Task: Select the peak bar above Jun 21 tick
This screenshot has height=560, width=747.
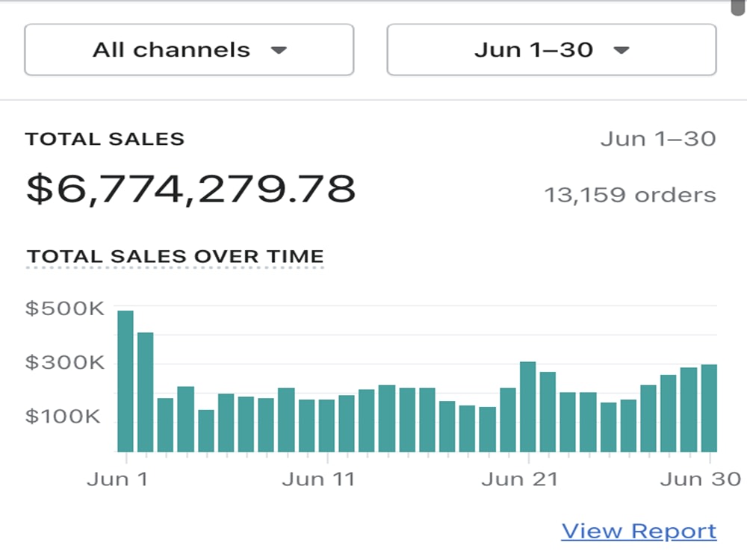Action: point(528,407)
